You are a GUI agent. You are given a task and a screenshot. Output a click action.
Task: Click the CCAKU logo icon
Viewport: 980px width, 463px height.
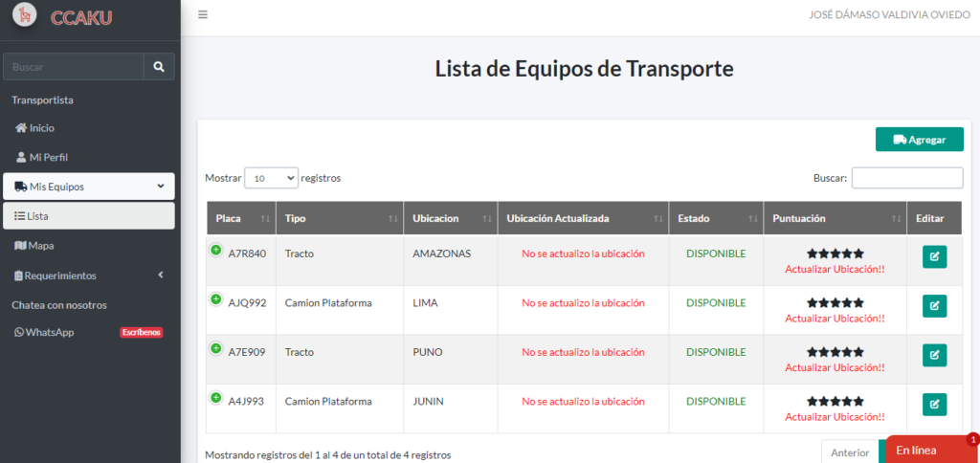(x=25, y=15)
